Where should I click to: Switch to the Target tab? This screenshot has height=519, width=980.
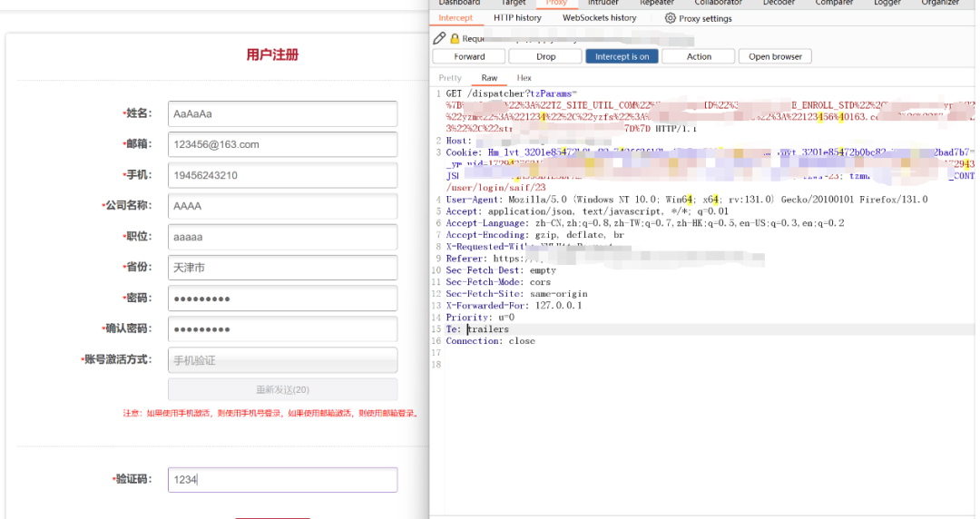(513, 3)
